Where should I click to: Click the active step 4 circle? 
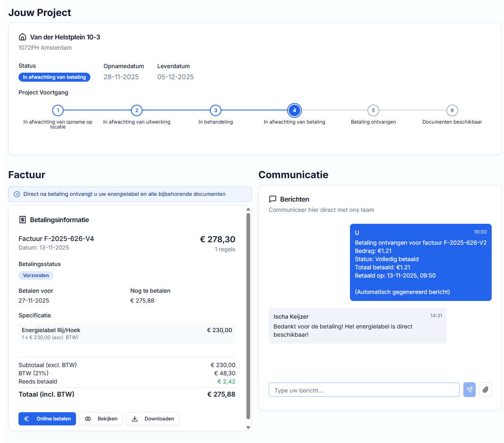click(295, 110)
